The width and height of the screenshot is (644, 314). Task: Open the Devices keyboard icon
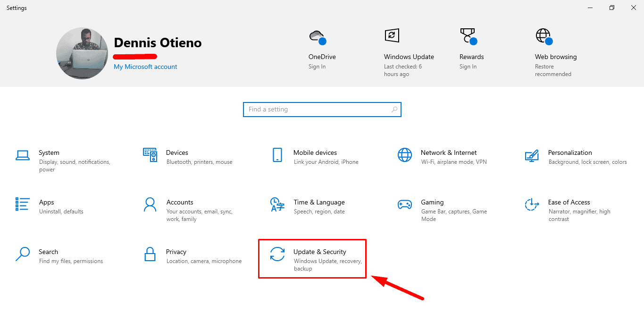coord(150,154)
